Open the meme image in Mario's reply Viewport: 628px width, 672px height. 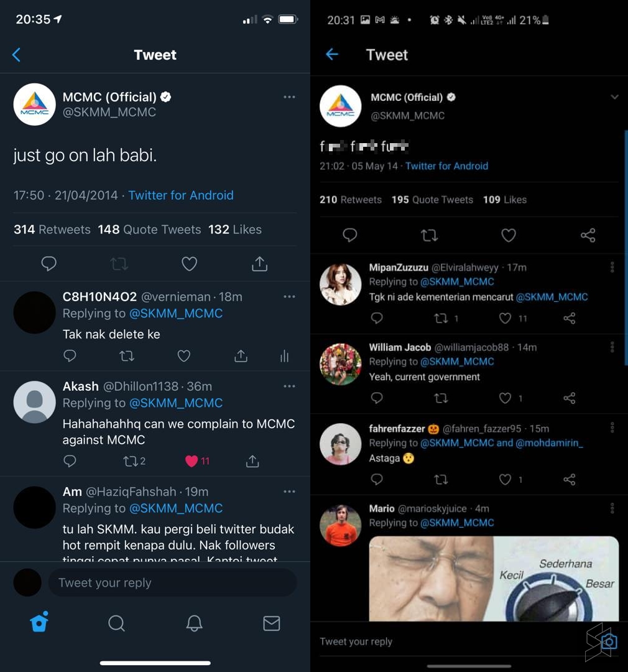[x=494, y=579]
